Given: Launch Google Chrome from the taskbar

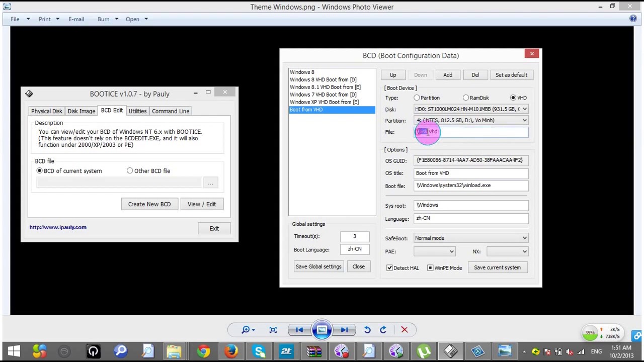Looking at the screenshot, I should click(204, 351).
